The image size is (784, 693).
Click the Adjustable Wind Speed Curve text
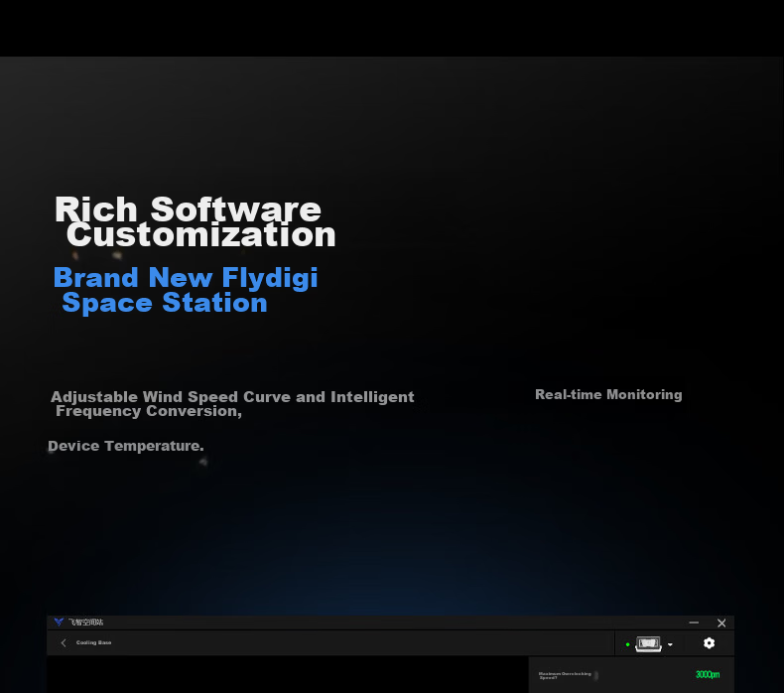232,404
